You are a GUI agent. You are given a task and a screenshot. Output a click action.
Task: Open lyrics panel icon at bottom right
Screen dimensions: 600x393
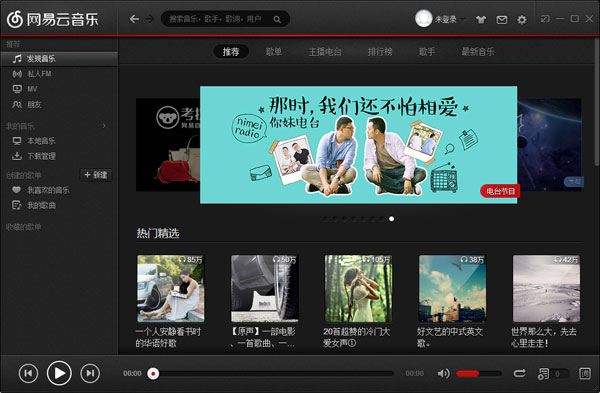[585, 373]
